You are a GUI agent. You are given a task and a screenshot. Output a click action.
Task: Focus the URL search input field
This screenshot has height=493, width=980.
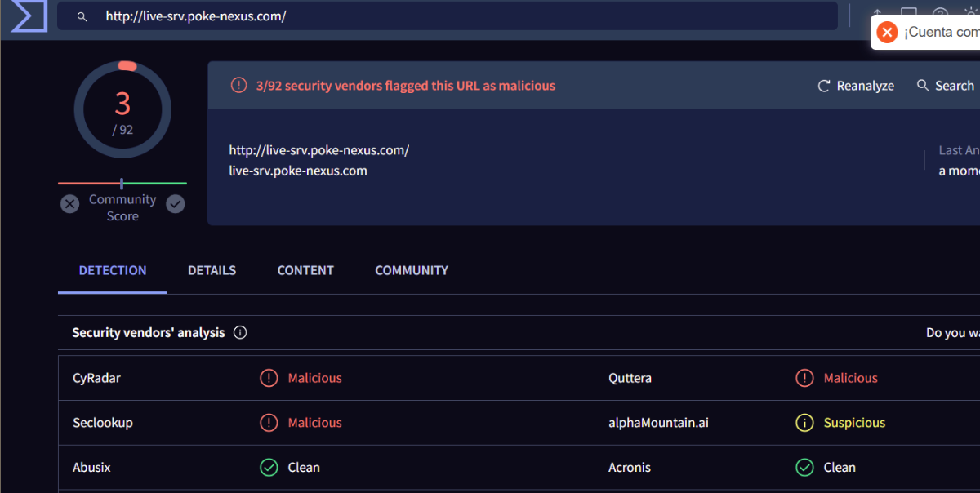[448, 16]
